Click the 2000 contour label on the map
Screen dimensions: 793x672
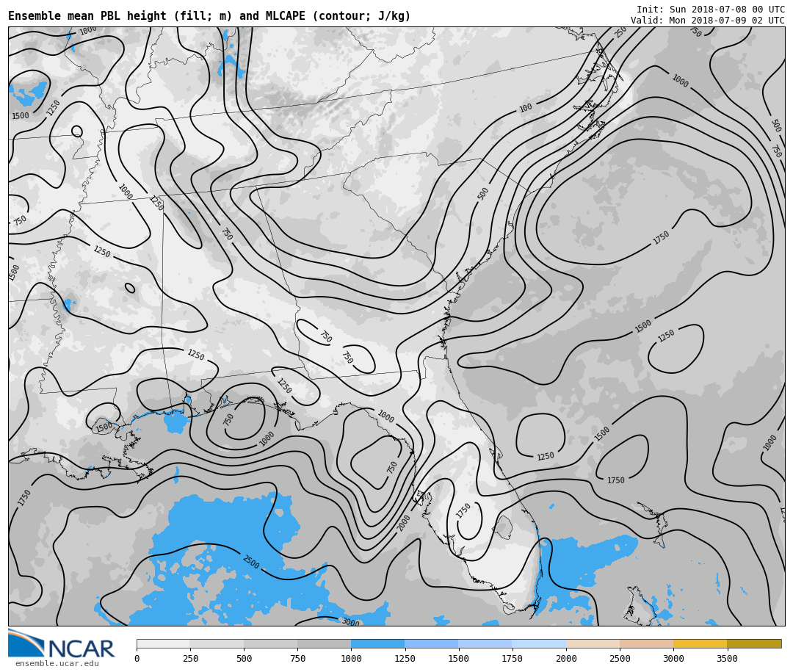(x=404, y=523)
